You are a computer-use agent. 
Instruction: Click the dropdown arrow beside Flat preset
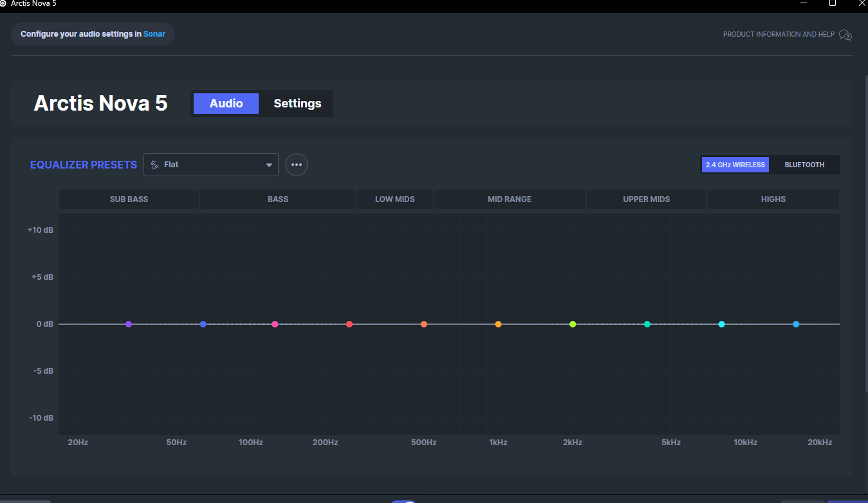tap(269, 165)
